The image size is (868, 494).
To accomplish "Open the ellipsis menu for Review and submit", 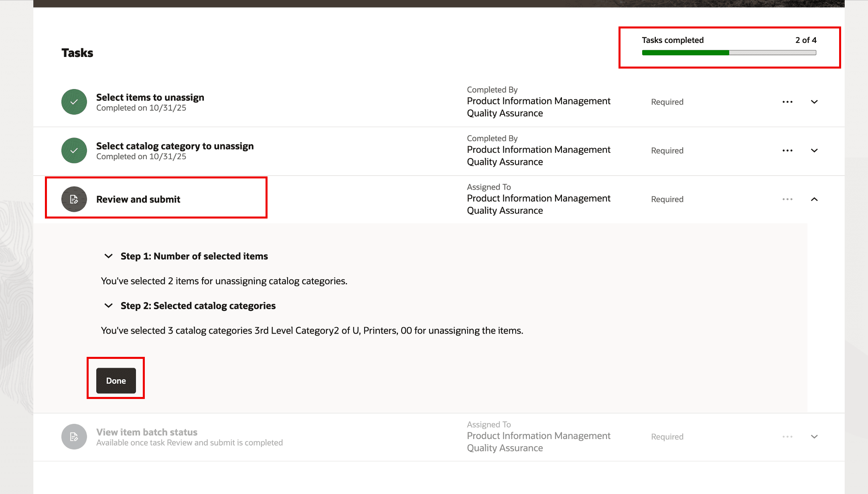I will click(787, 199).
